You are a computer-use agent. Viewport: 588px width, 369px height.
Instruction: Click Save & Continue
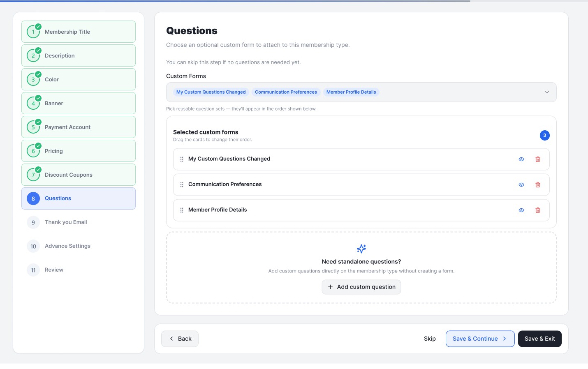pos(480,339)
